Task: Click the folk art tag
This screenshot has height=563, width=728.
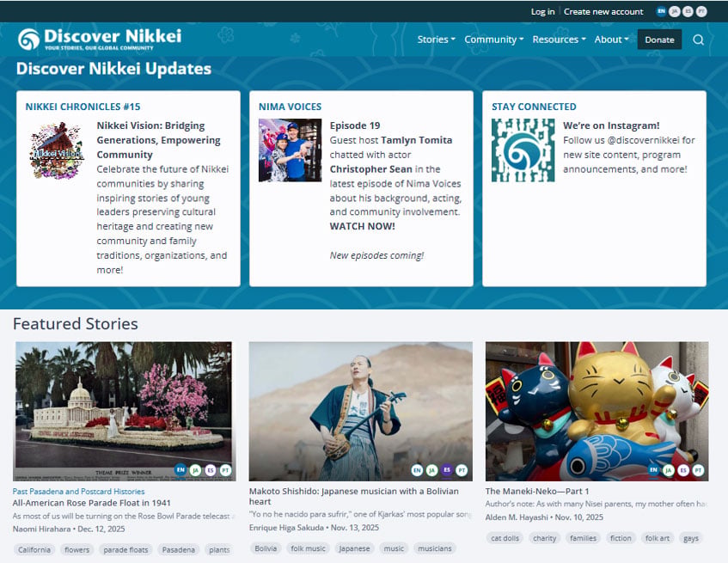Action: [658, 538]
